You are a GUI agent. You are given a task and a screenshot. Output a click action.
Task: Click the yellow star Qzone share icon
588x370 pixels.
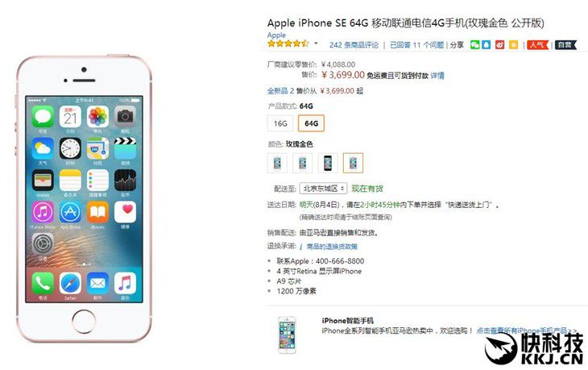[513, 44]
